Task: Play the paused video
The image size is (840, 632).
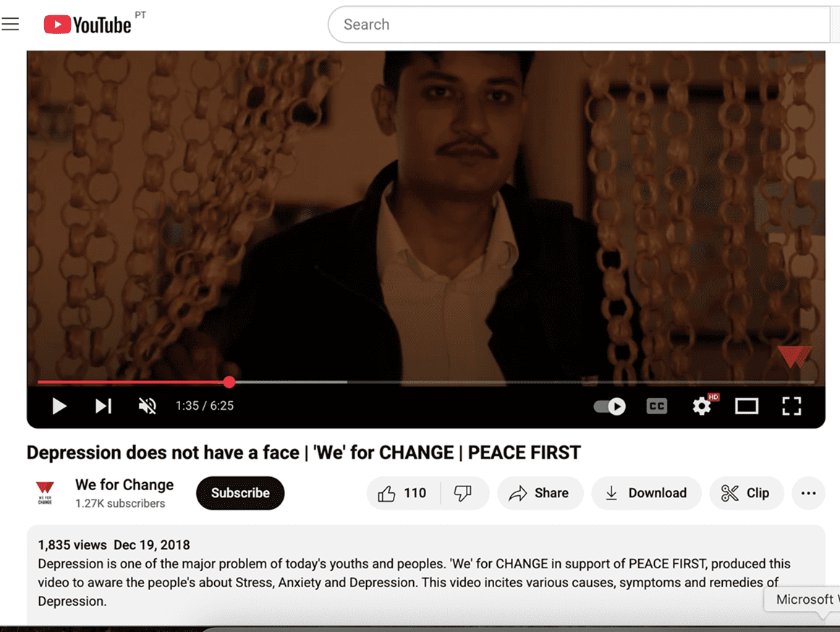Action: click(x=59, y=406)
